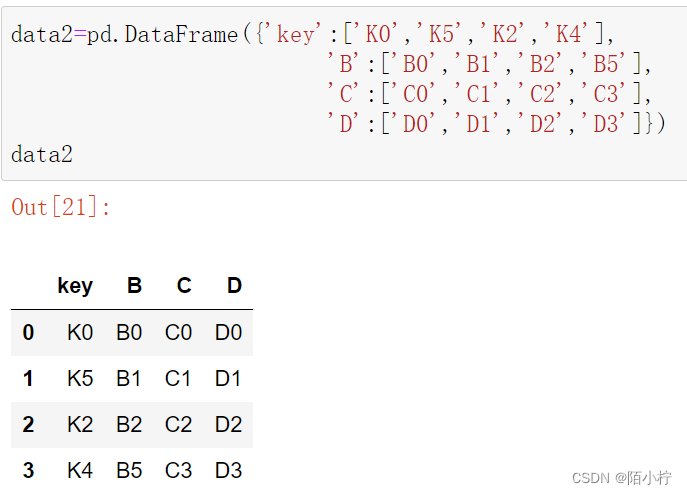Select the K5 table cell
The image size is (687, 494).
point(80,379)
